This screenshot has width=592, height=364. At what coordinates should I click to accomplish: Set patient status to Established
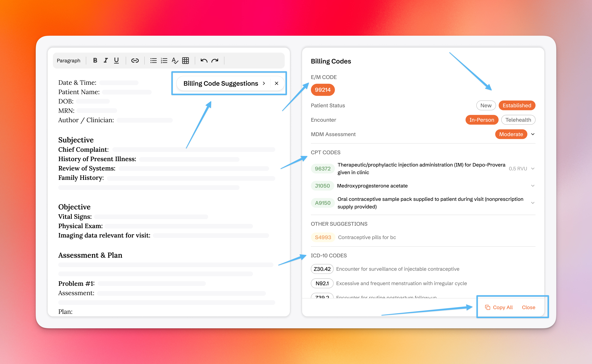(517, 105)
